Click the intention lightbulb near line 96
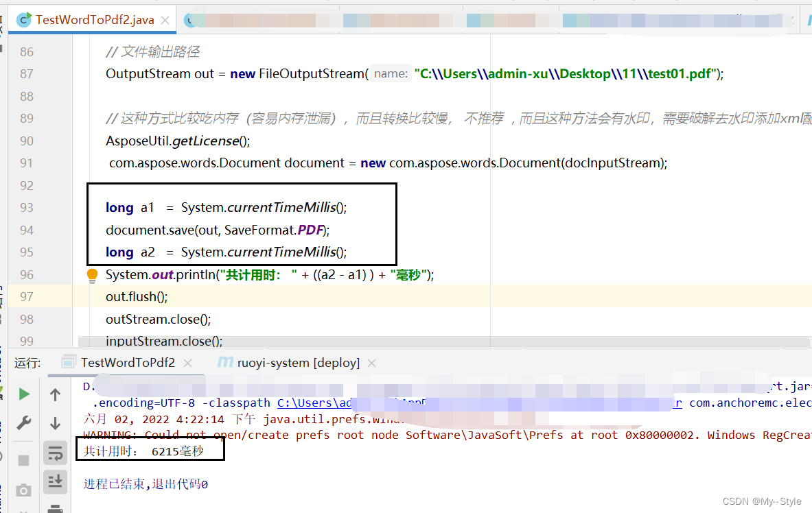Screen dimensions: 812x513 click(x=92, y=274)
